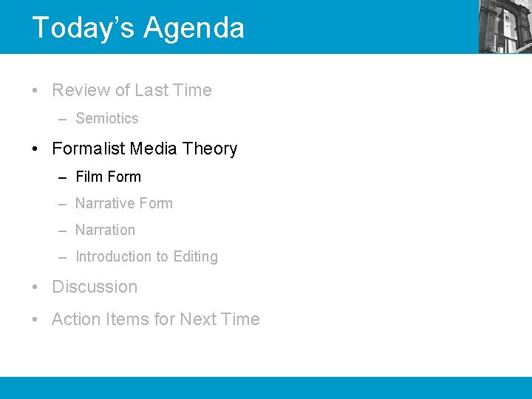
Task: Click the blue footer bar
Action: click(x=266, y=387)
